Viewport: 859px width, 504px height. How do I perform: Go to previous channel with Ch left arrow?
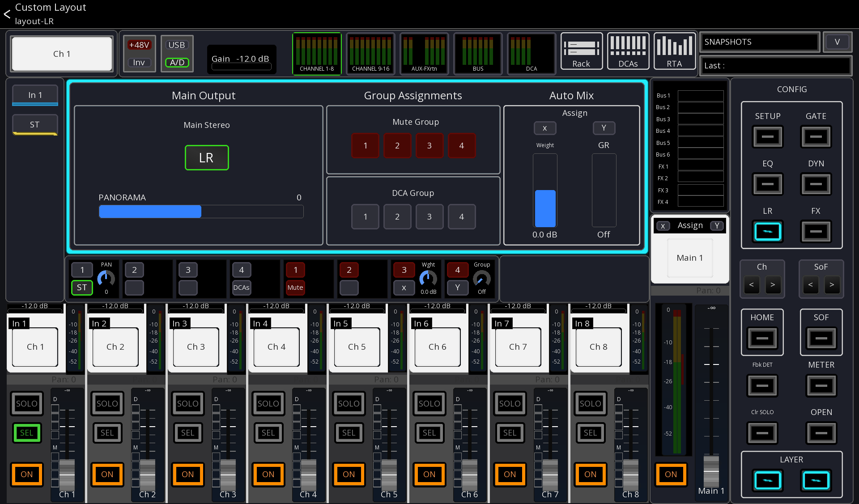coord(751,285)
